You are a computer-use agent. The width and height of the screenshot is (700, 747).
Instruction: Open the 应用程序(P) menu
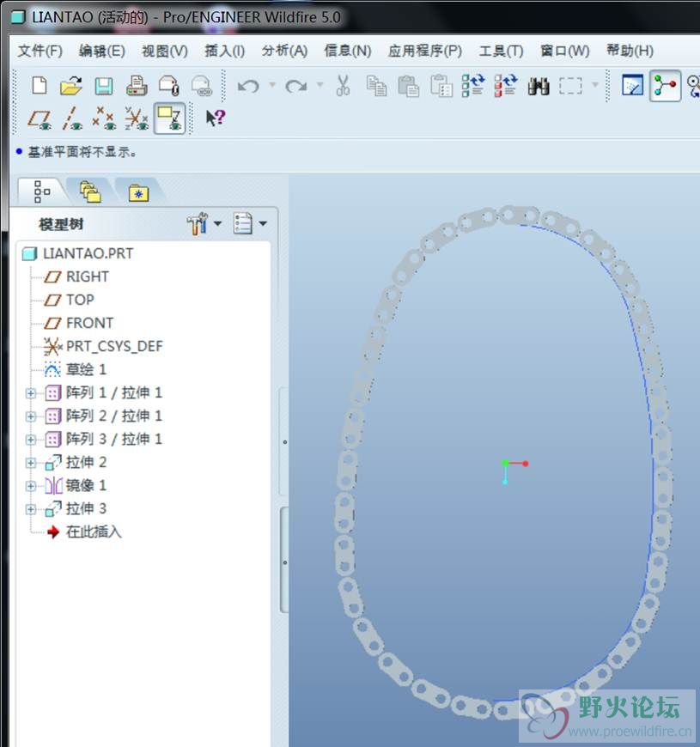424,51
